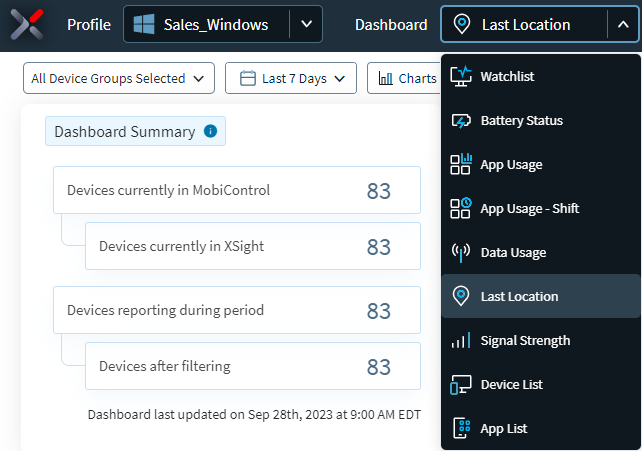
Task: Click the location pin icon in Dashboard selector
Action: pyautogui.click(x=462, y=24)
